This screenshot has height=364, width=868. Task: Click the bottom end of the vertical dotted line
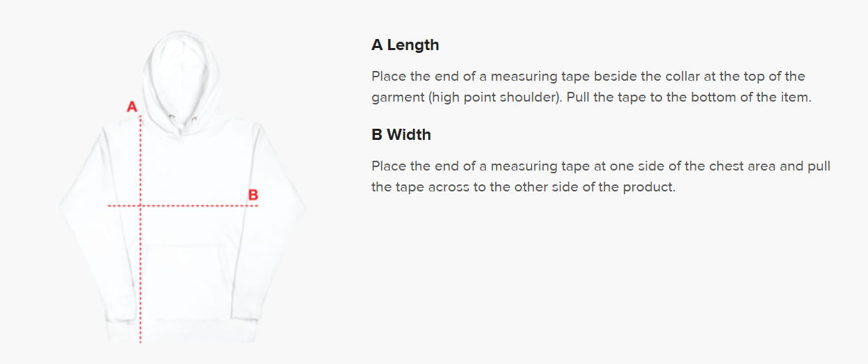pyautogui.click(x=140, y=340)
